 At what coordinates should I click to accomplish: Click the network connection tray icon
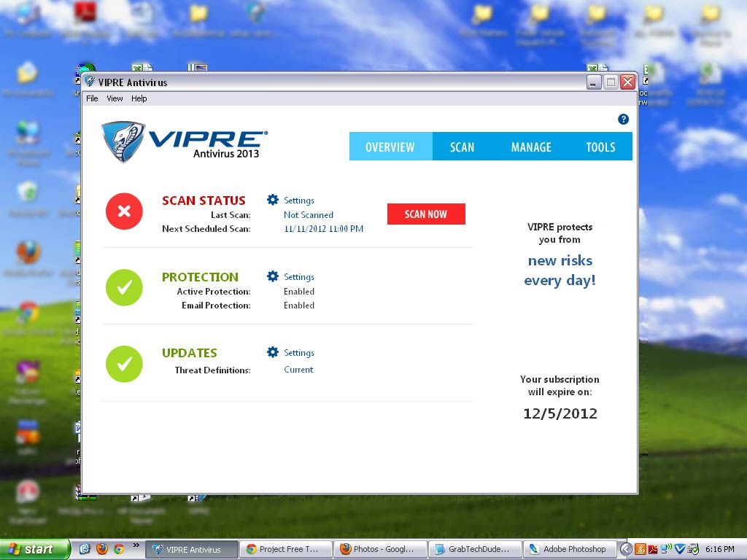click(x=666, y=549)
